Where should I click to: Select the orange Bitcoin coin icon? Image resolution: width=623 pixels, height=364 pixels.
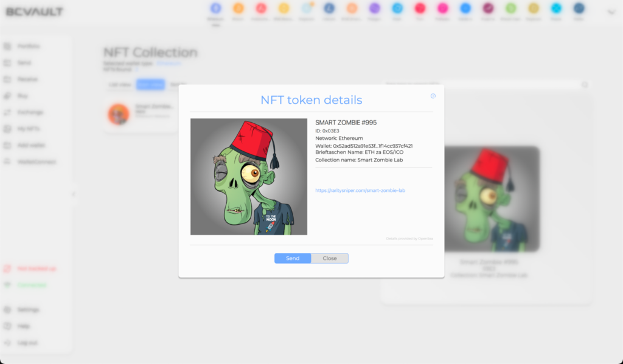tap(238, 8)
